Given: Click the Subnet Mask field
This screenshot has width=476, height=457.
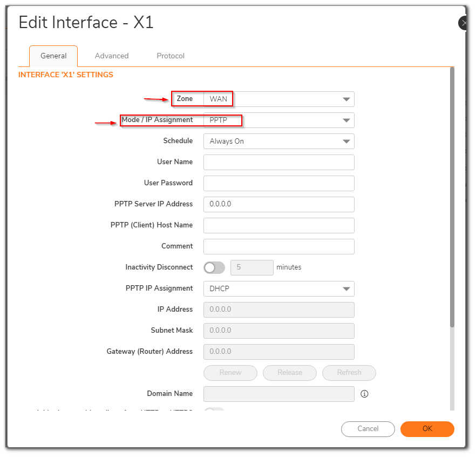Looking at the screenshot, I should [x=278, y=331].
